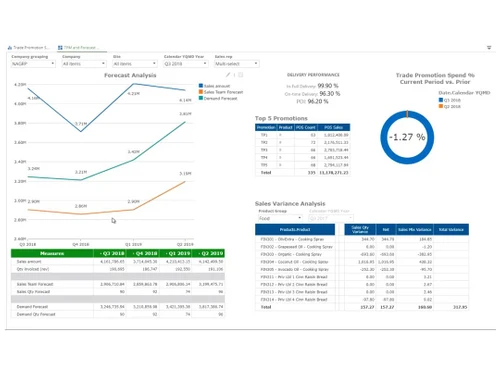Select the Sales Team Forecast row label
The height and width of the screenshot is (375, 500).
(35, 284)
